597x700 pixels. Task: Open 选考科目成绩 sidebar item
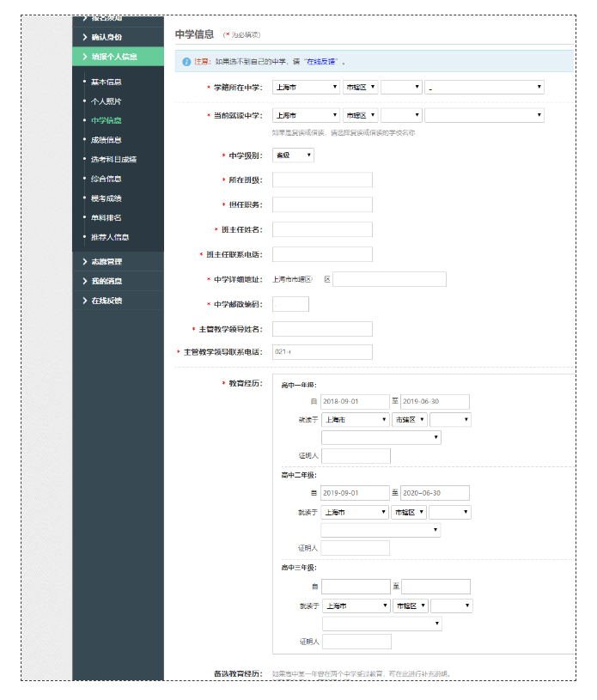tap(113, 159)
